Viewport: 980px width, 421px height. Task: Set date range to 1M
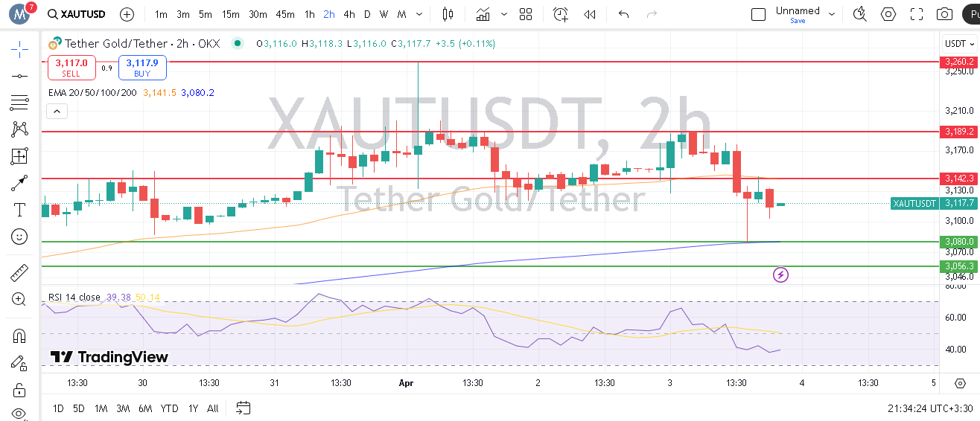[101, 408]
